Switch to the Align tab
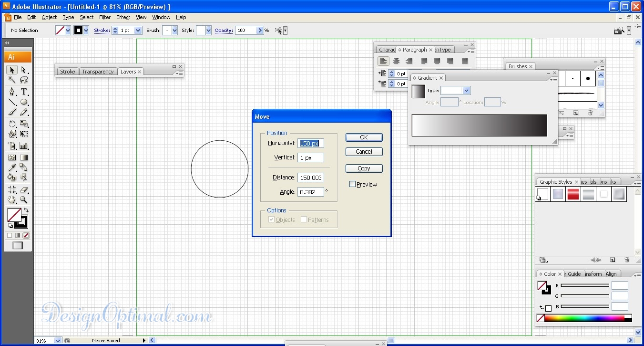Image resolution: width=644 pixels, height=346 pixels. click(x=611, y=274)
